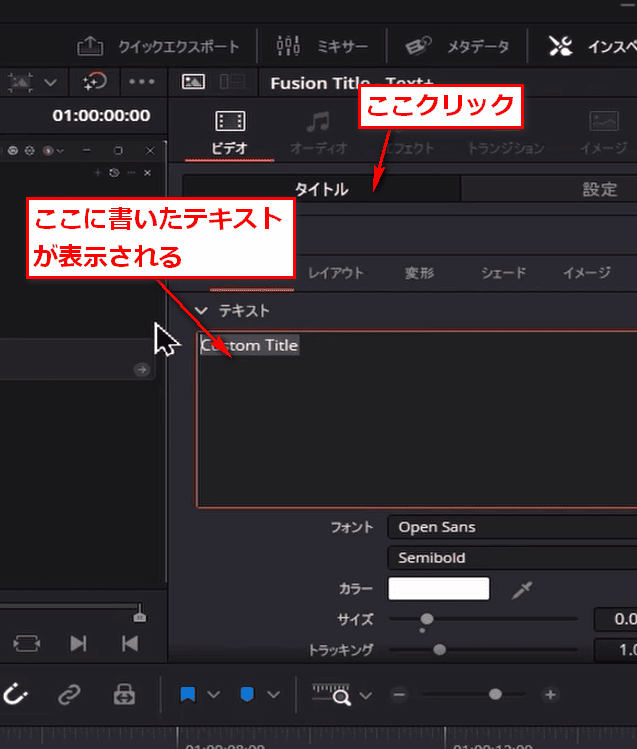This screenshot has height=749, width=637.
Task: Click the white カラー swatch
Action: (438, 590)
